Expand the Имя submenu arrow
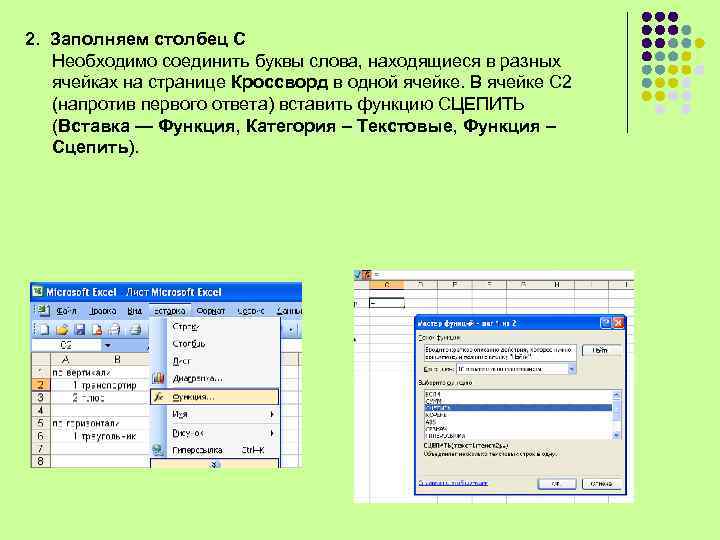Screen dimensions: 720x540 click(x=272, y=414)
